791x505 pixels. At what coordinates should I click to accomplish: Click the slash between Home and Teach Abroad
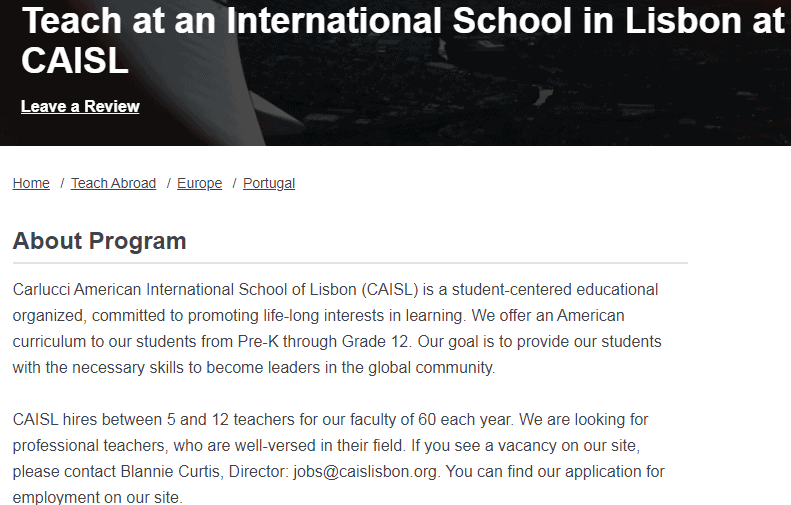[x=62, y=183]
